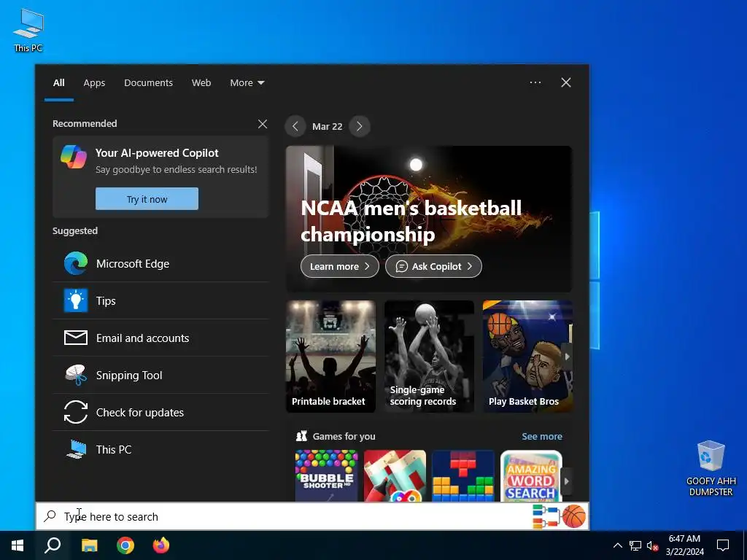Viewport: 747px width, 560px height.
Task: Go to the previous day arrow
Action: tap(295, 126)
